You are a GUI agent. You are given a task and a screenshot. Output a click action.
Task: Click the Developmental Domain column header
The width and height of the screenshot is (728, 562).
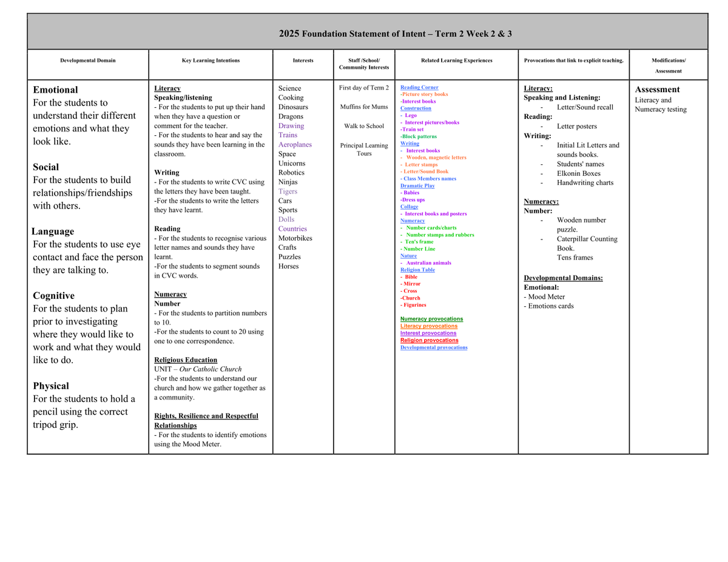87,61
